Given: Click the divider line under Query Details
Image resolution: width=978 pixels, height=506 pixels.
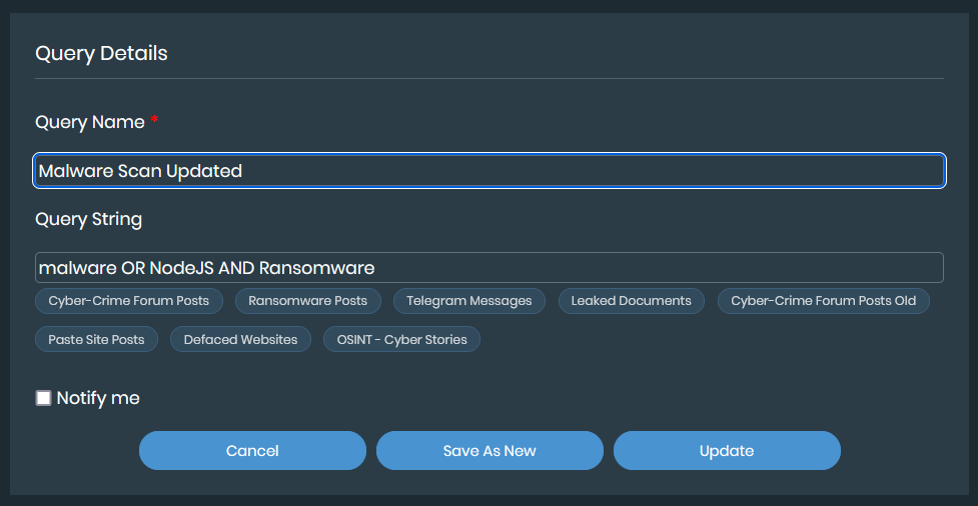Looking at the screenshot, I should pyautogui.click(x=489, y=78).
